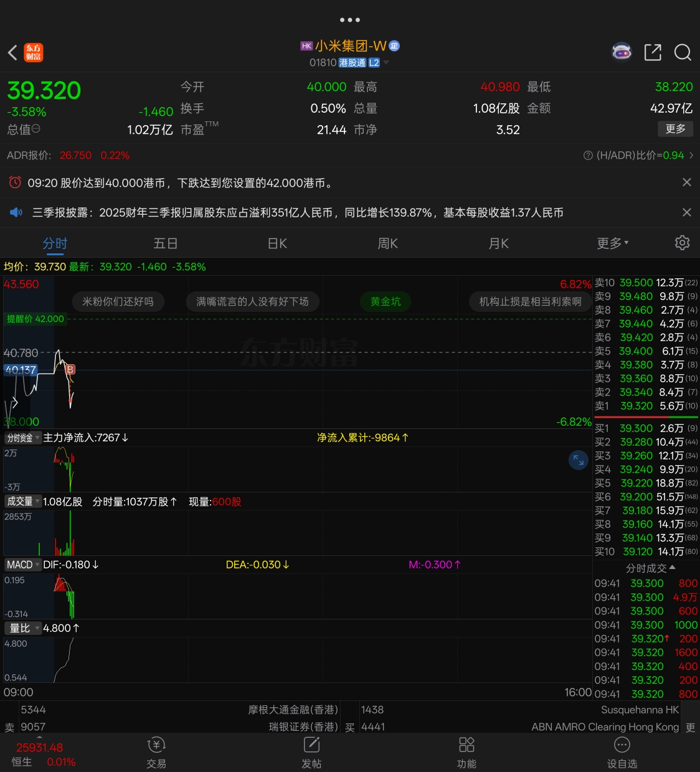Open the robot assistant avatar icon
The width and height of the screenshot is (700, 772).
tap(622, 52)
